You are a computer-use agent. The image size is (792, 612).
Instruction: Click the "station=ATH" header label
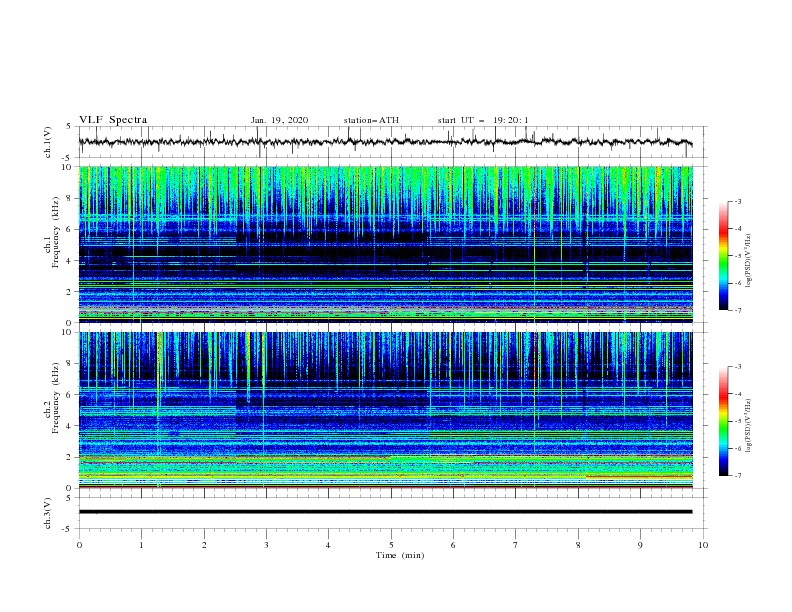point(371,120)
